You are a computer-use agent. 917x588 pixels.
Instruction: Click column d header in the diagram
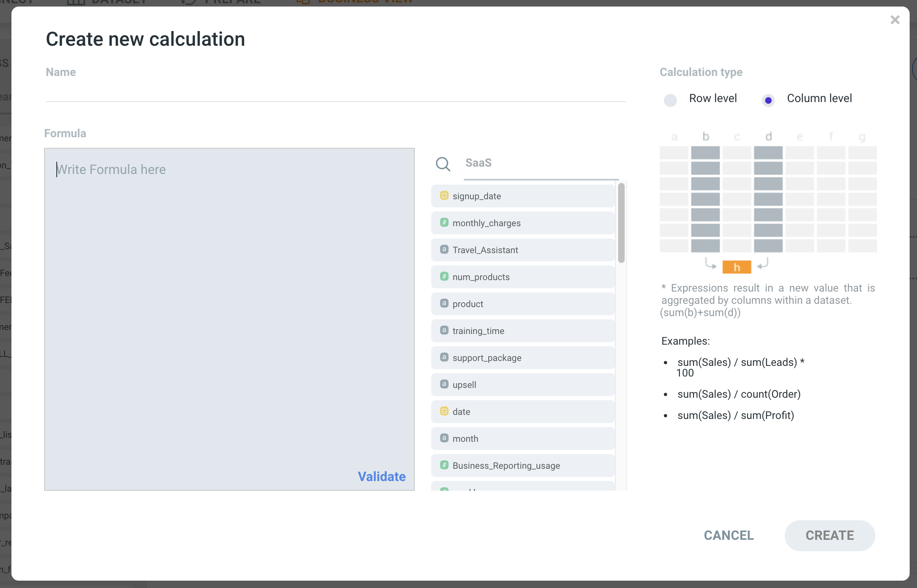[x=768, y=136]
